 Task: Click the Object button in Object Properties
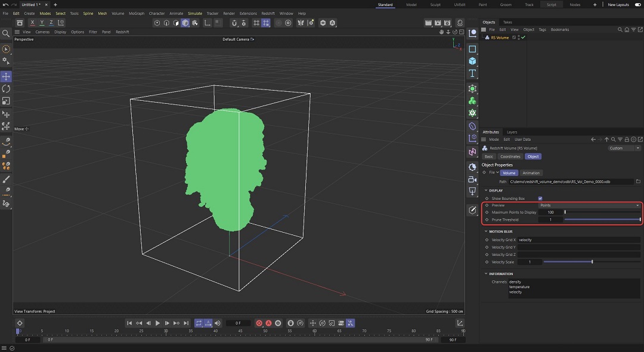tap(533, 156)
